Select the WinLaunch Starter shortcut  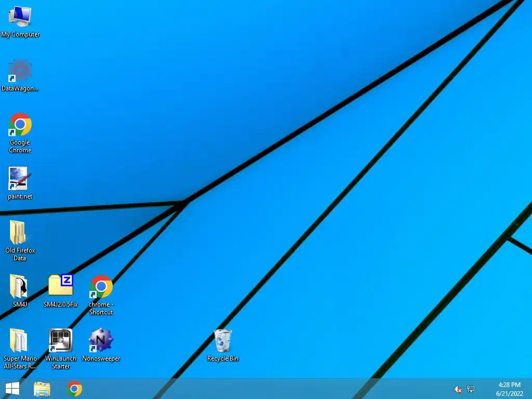[x=61, y=349]
